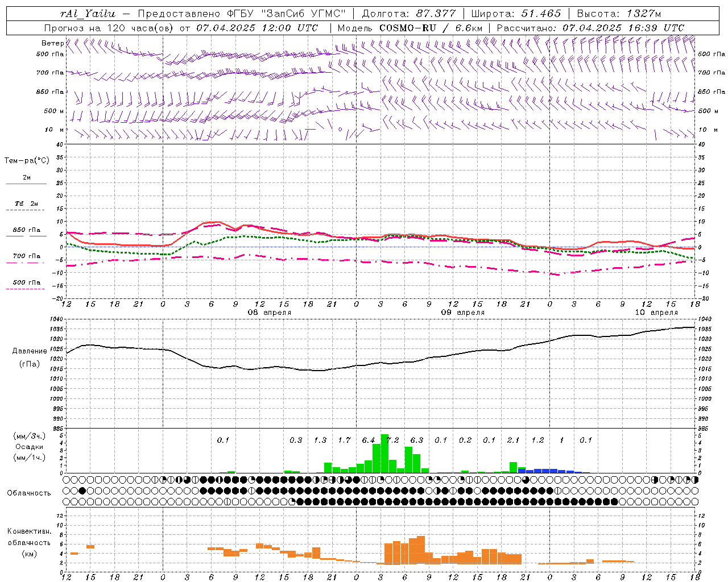Click the Модель COSMO-RU / 6.6км label

[x=410, y=28]
